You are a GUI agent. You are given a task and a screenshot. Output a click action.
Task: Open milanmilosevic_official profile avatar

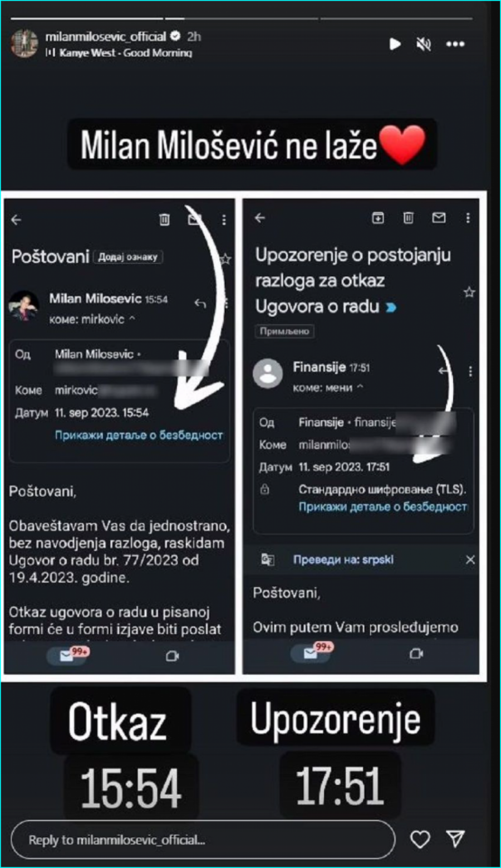pyautogui.click(x=24, y=43)
